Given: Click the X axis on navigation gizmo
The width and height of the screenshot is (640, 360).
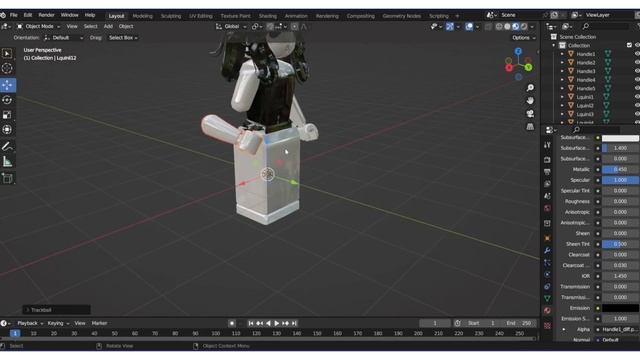Looking at the screenshot, I should pyautogui.click(x=509, y=68).
